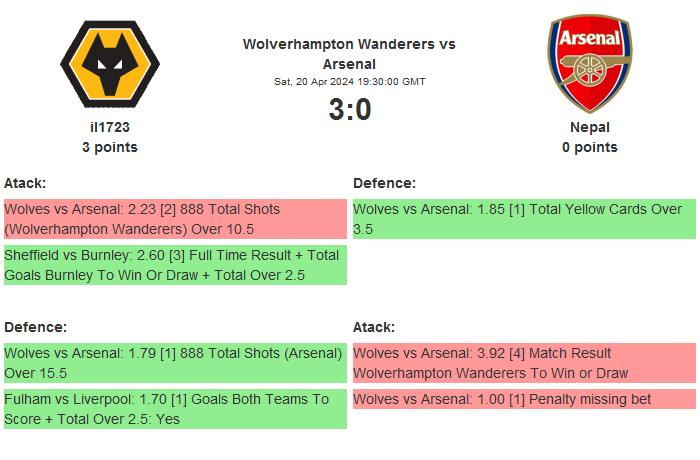Click the Wolverhampton To Win or Draw bet
700x460 pixels.
tap(524, 363)
